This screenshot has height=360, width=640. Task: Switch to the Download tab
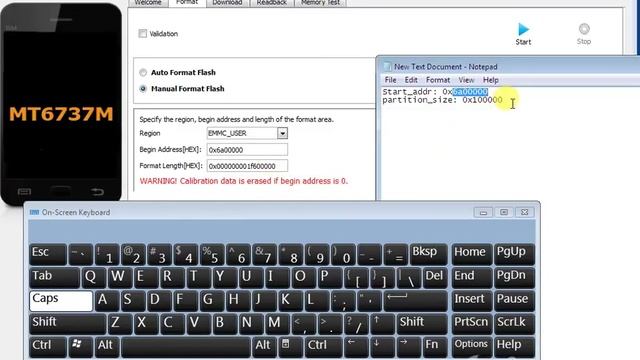coord(227,3)
